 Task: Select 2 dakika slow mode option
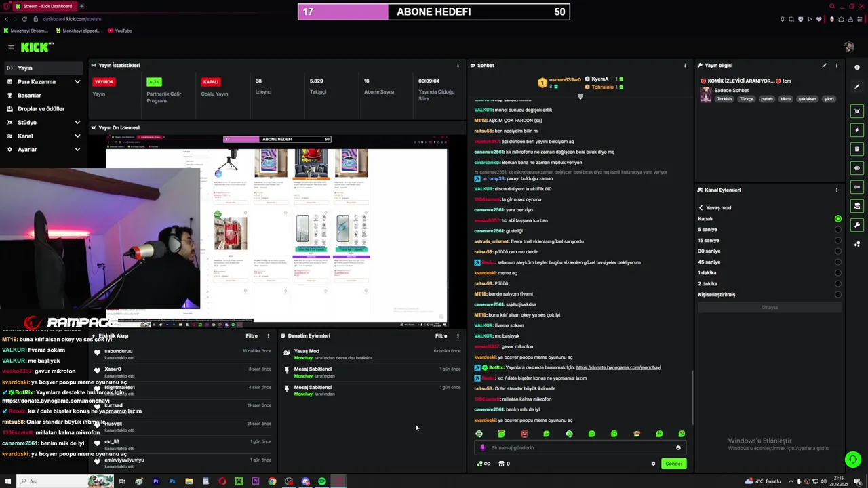click(769, 284)
